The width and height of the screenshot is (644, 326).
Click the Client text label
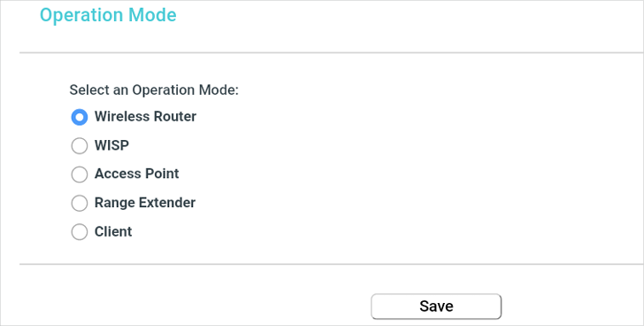[113, 231]
